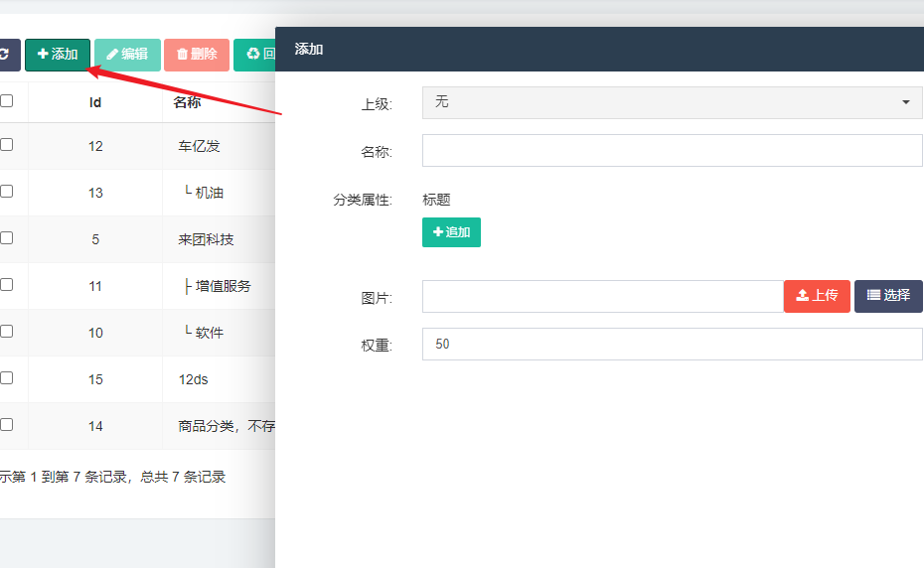Click the 上传 upload button

point(817,296)
